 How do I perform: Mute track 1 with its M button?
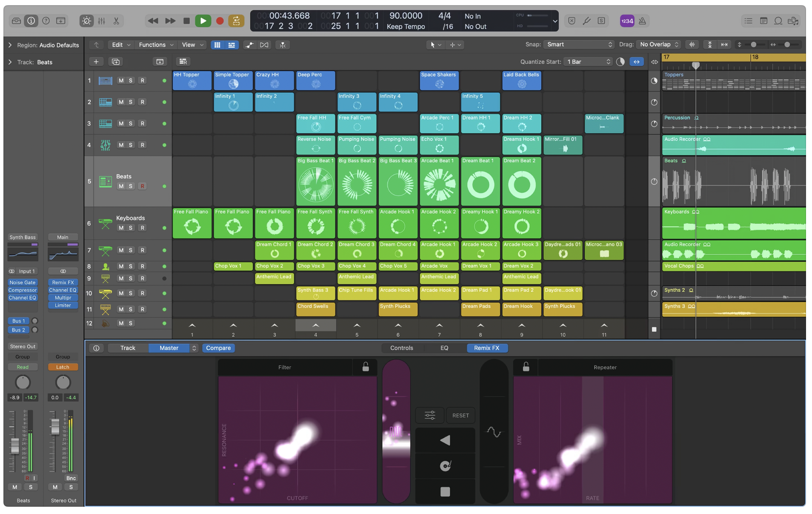tap(121, 80)
